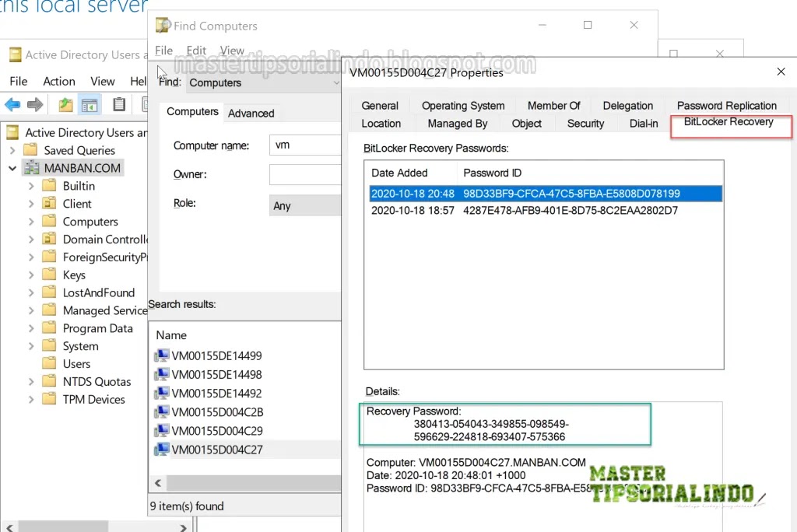Open the Password Replication tab
The height and width of the screenshot is (532, 797).
(x=727, y=105)
